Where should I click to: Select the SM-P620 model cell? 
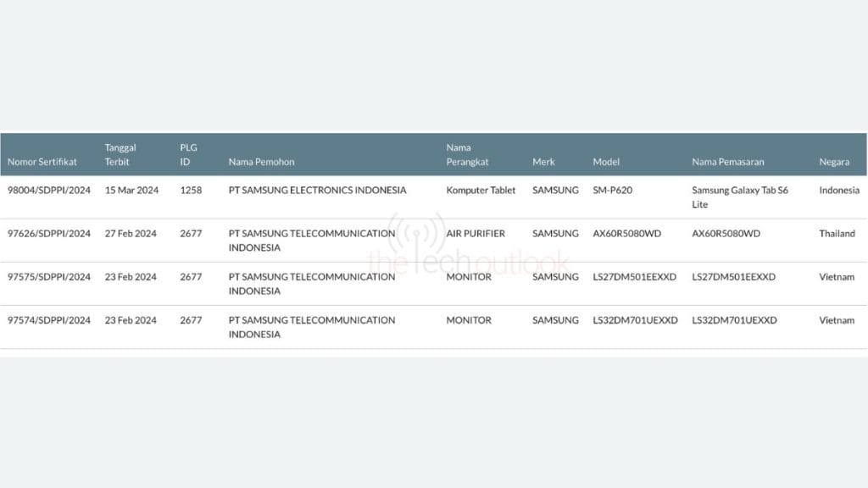click(x=612, y=191)
